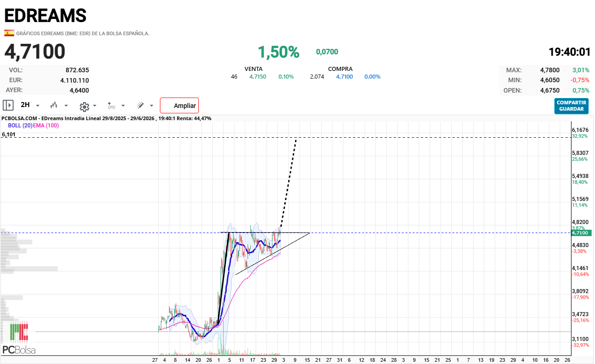Click the BOLL (20) indicator label

click(x=20, y=126)
